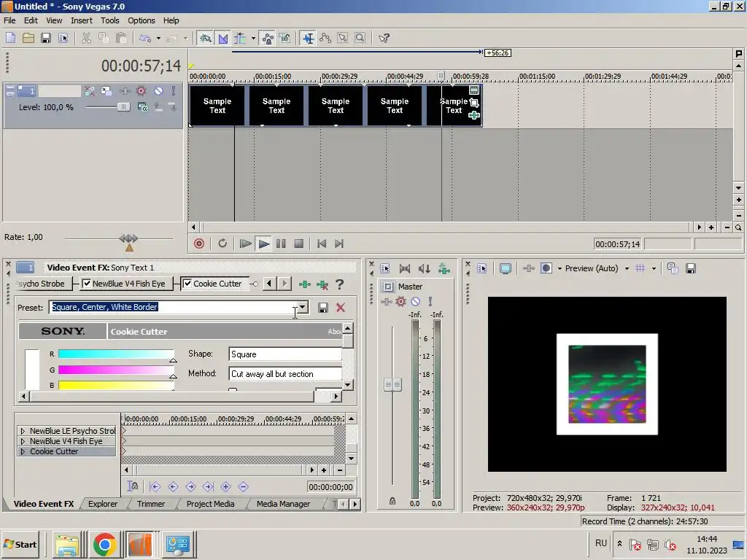
Task: Play From Start in transport bar
Action: (x=245, y=244)
